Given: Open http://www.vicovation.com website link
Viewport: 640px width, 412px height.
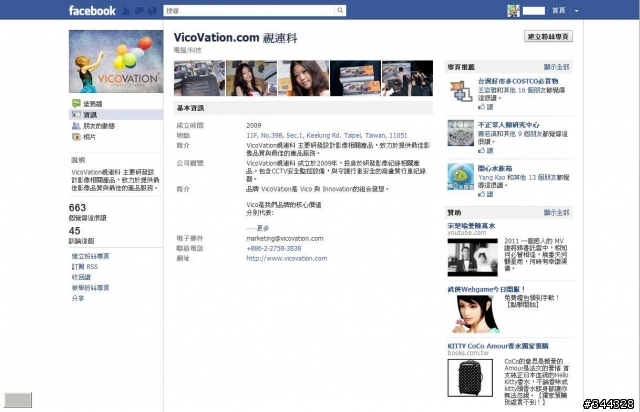Looking at the screenshot, I should [x=287, y=258].
